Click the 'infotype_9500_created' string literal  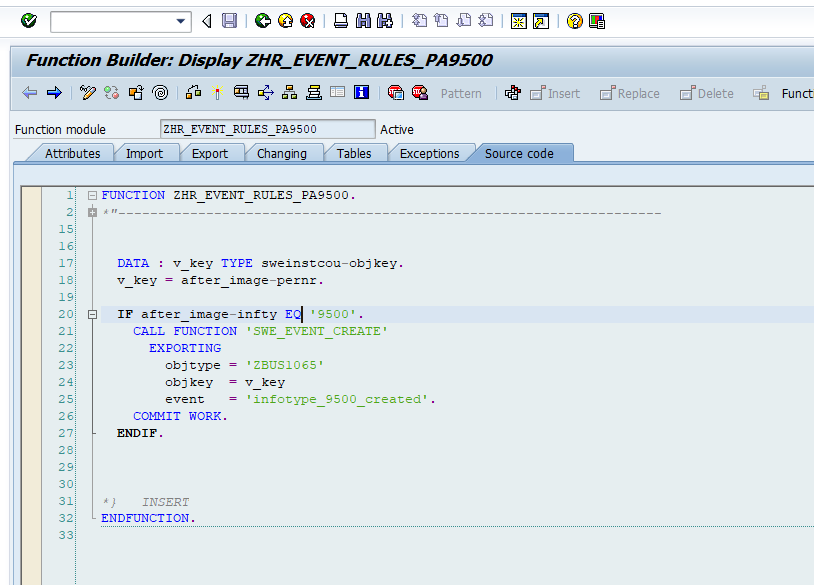click(337, 399)
